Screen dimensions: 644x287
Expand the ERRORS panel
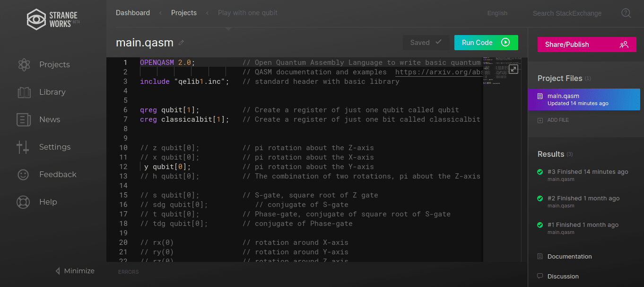coord(128,272)
